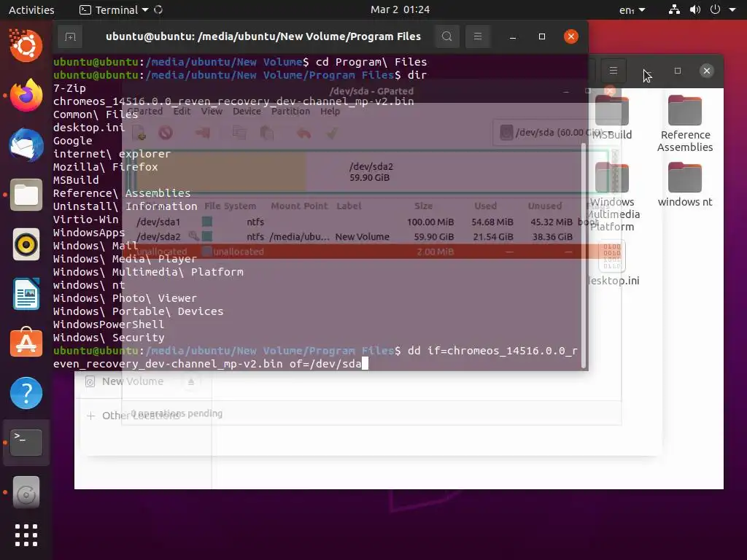Image resolution: width=747 pixels, height=560 pixels.
Task: Open the network status icon in top bar
Action: tap(674, 9)
